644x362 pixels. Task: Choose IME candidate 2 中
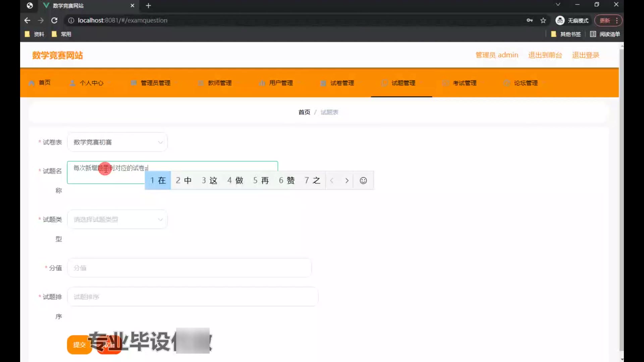184,181
